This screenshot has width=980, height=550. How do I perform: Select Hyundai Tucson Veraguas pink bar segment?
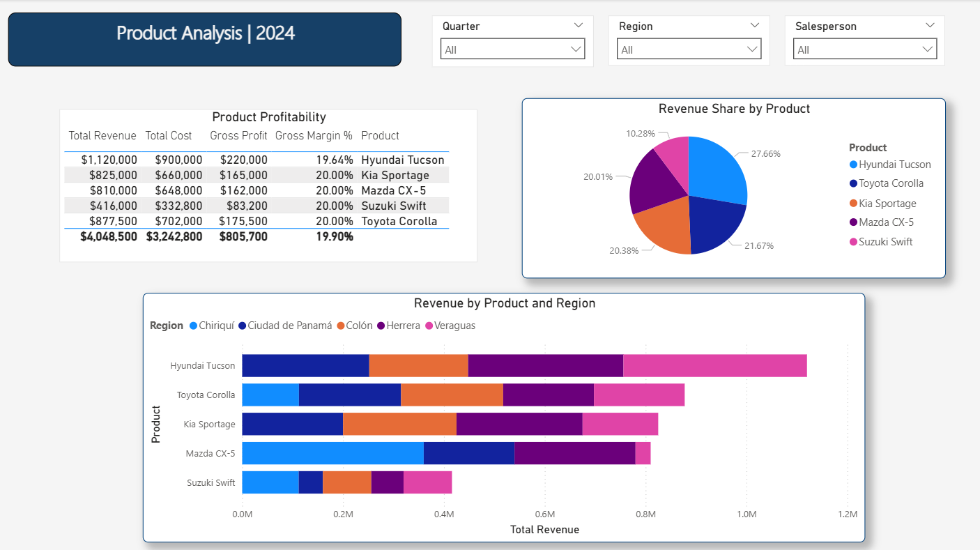tap(715, 365)
